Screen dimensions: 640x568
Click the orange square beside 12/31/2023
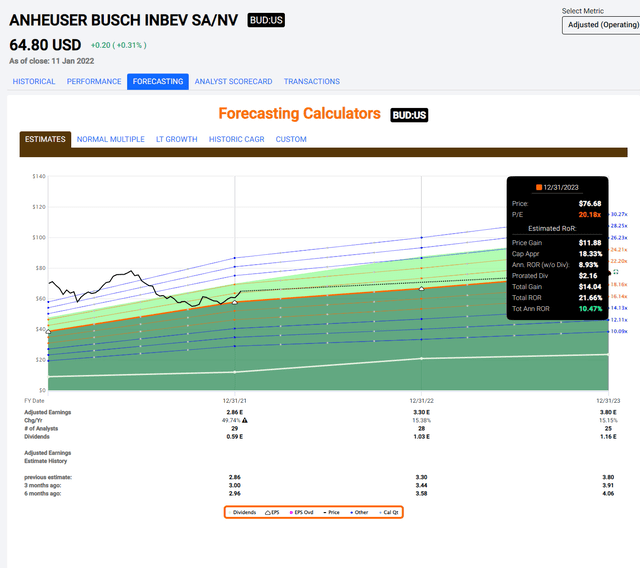(x=539, y=187)
